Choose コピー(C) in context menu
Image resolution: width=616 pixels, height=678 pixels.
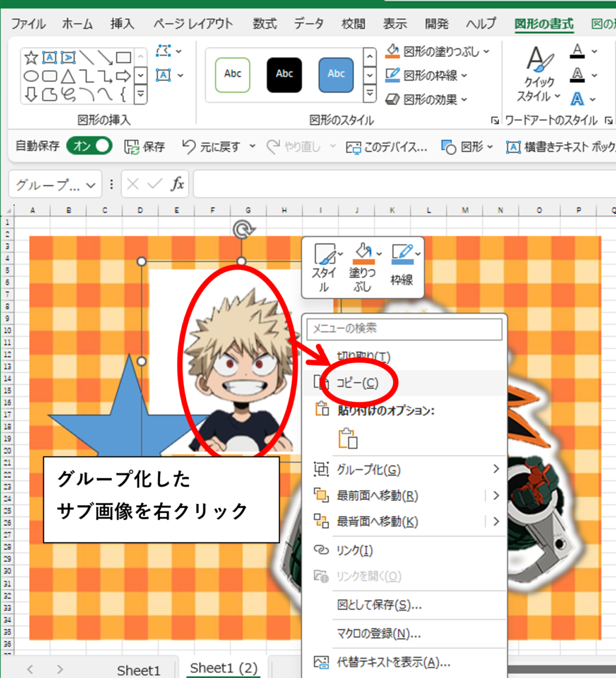tap(404, 383)
